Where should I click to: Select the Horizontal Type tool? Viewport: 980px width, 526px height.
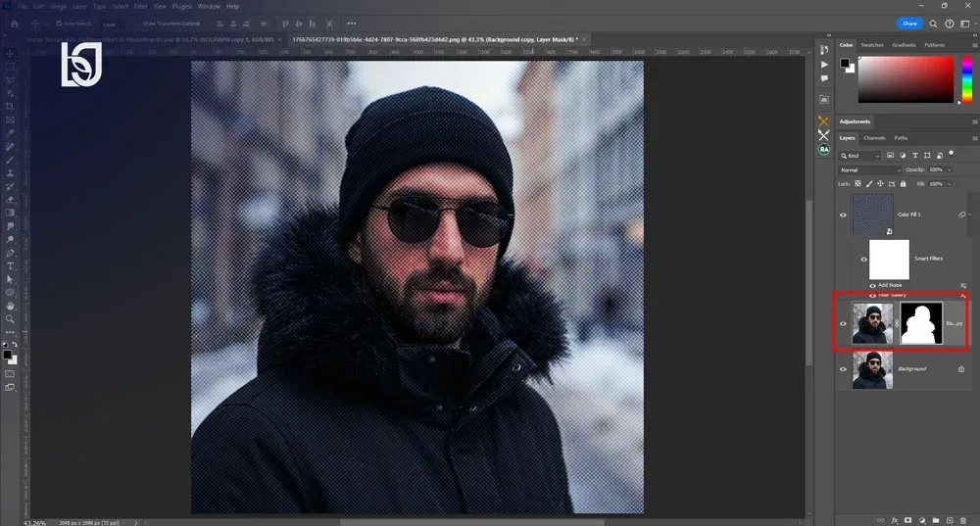[x=10, y=266]
